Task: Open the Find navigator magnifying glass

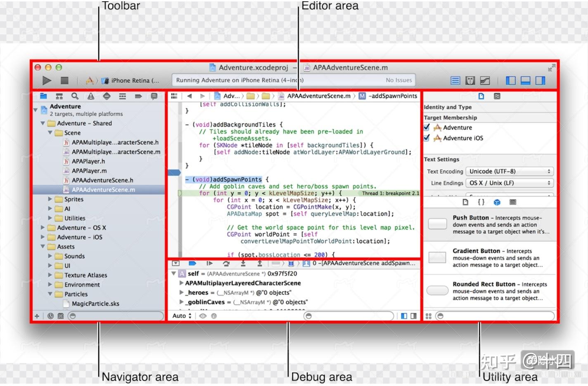Action: [x=75, y=96]
